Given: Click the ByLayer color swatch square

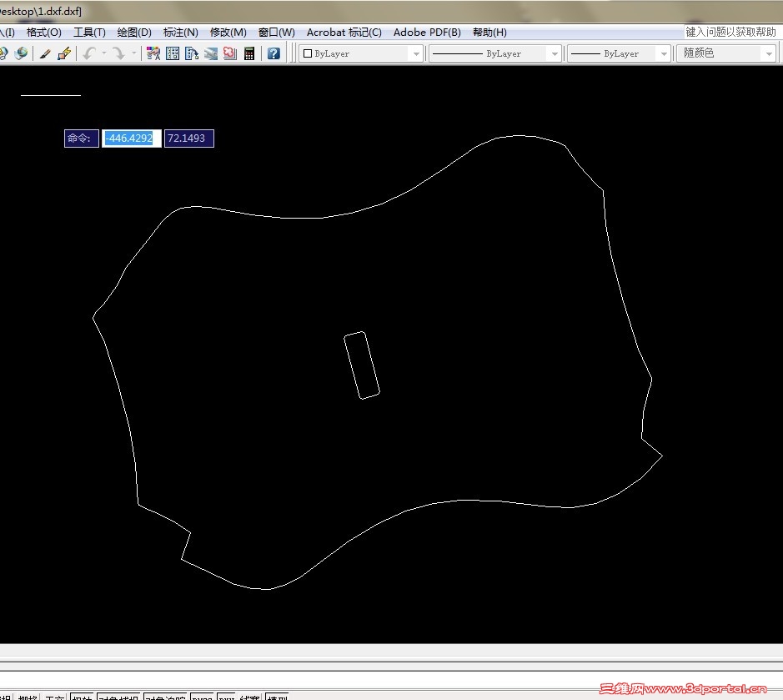Looking at the screenshot, I should tap(308, 53).
